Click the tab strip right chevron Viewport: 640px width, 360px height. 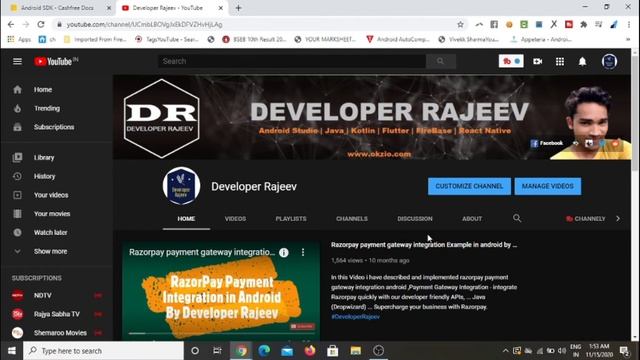tap(618, 218)
